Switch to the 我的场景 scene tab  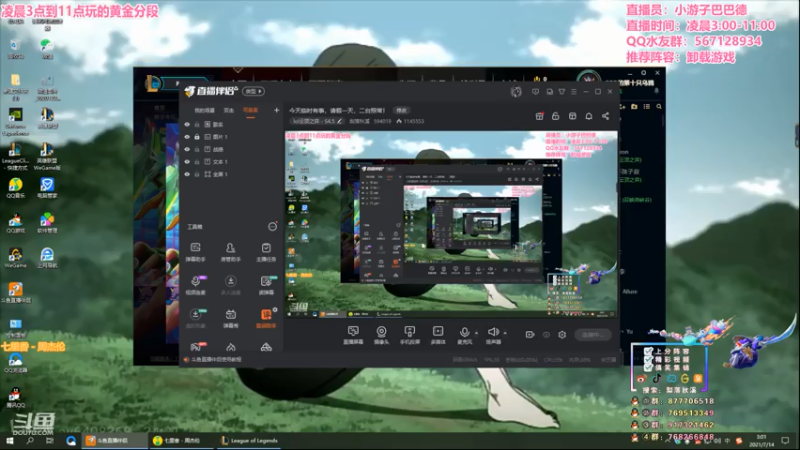tap(204, 110)
